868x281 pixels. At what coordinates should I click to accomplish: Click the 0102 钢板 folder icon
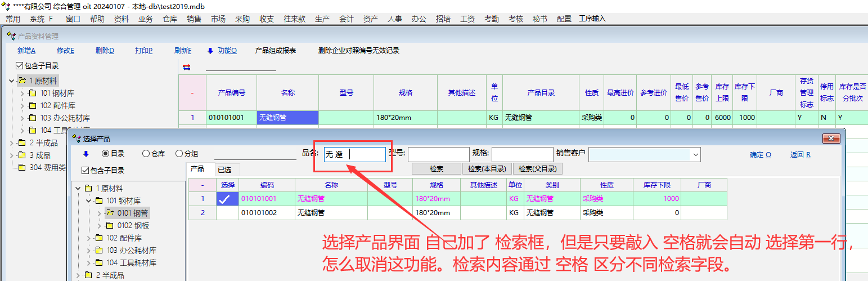110,226
